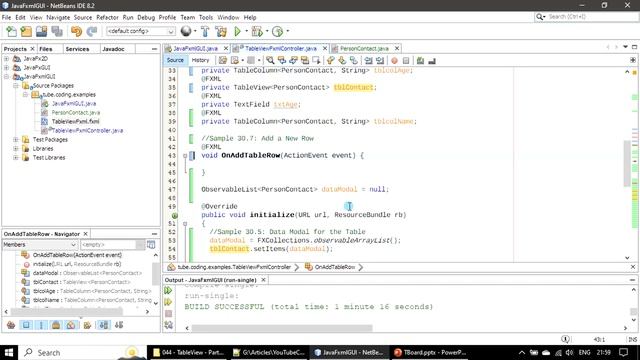640x360 pixels.
Task: Click the Output panel horizontal scrollbar
Action: (282, 328)
